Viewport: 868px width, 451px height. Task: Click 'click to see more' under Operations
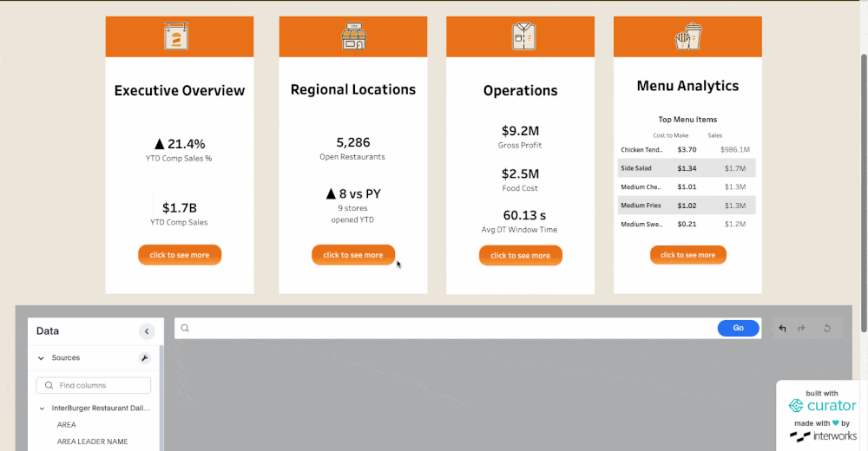520,256
